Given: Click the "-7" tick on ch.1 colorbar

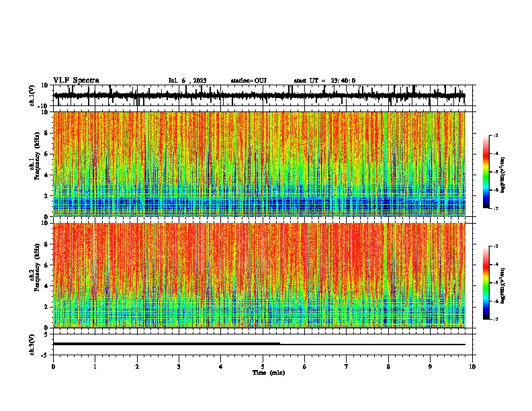Looking at the screenshot, I should tap(496, 208).
